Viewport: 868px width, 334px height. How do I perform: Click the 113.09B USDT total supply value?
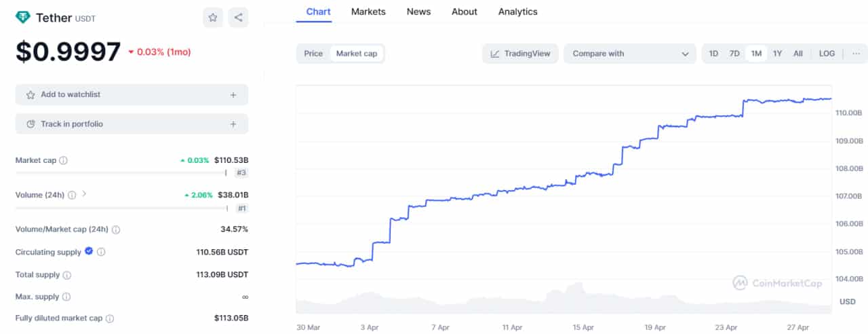(222, 275)
